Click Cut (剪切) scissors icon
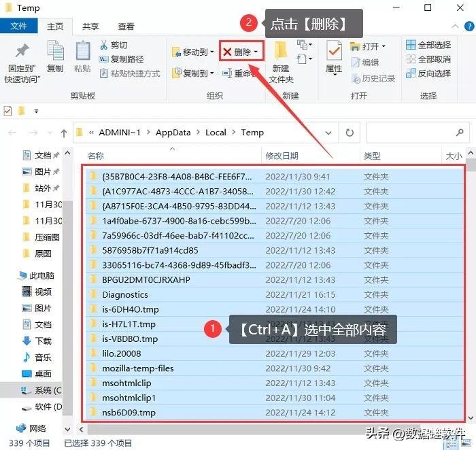The height and width of the screenshot is (450, 476). coord(104,46)
